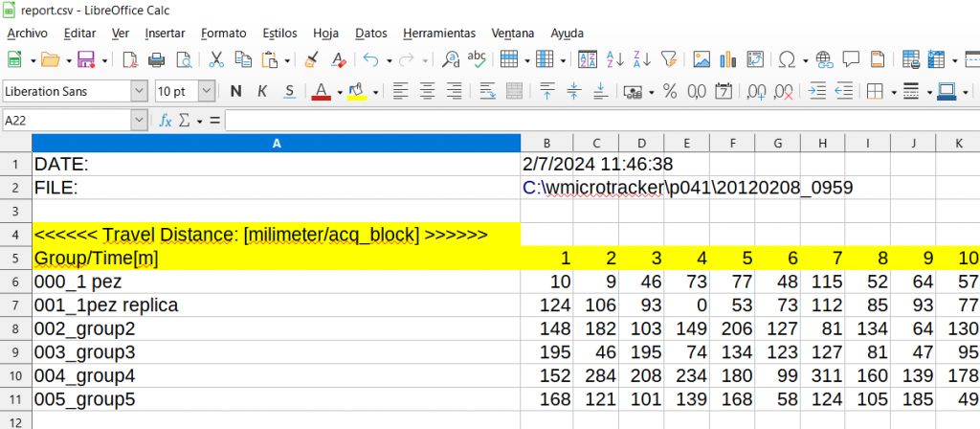Insert a comment using the speech bubble
Screen dimensions: 980x429
(x=851, y=60)
